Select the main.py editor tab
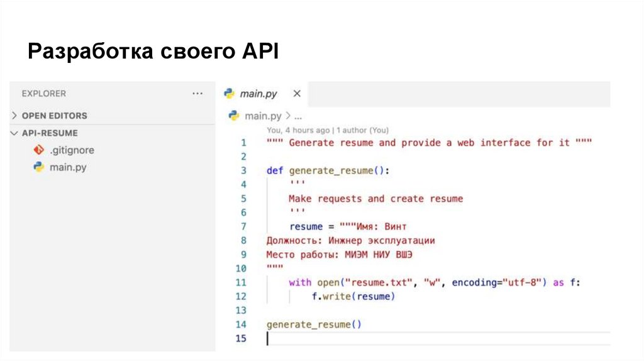Screen dimensions: 644x361 tap(258, 94)
